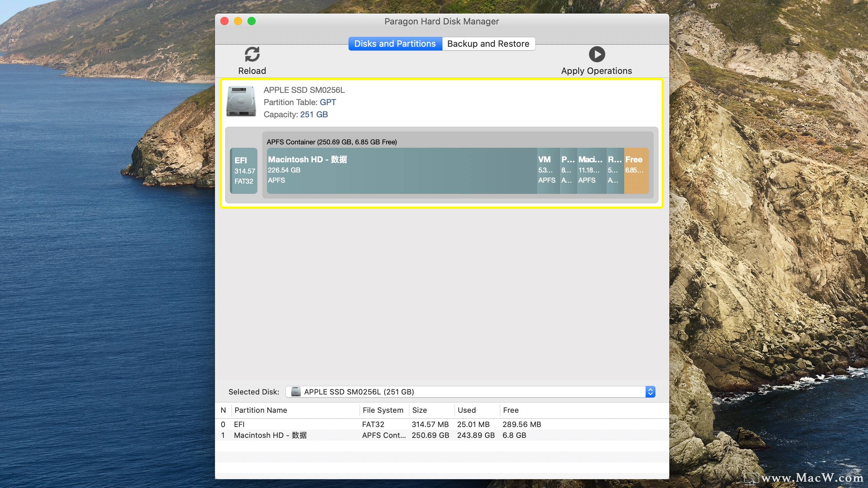The image size is (868, 488).
Task: Select the P... APFS volume block
Action: (568, 171)
